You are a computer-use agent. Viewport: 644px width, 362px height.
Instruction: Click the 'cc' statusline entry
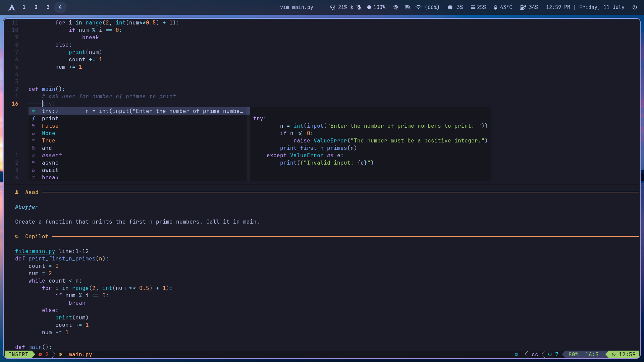(x=535, y=354)
